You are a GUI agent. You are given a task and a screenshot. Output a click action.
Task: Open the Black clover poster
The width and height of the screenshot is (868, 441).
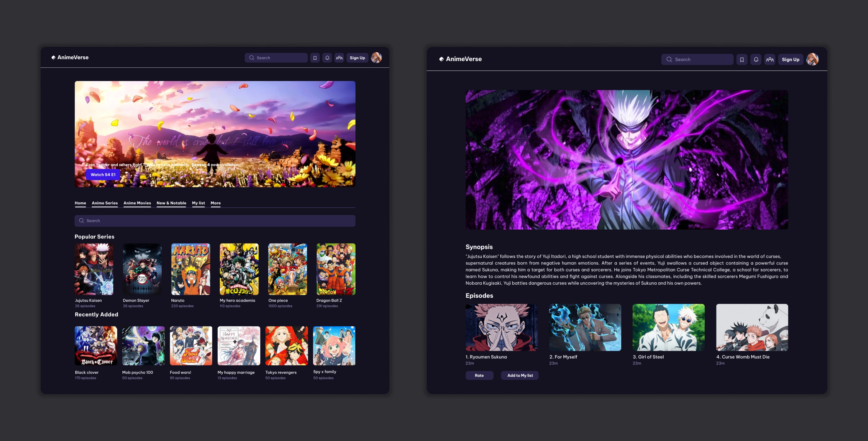(x=96, y=346)
